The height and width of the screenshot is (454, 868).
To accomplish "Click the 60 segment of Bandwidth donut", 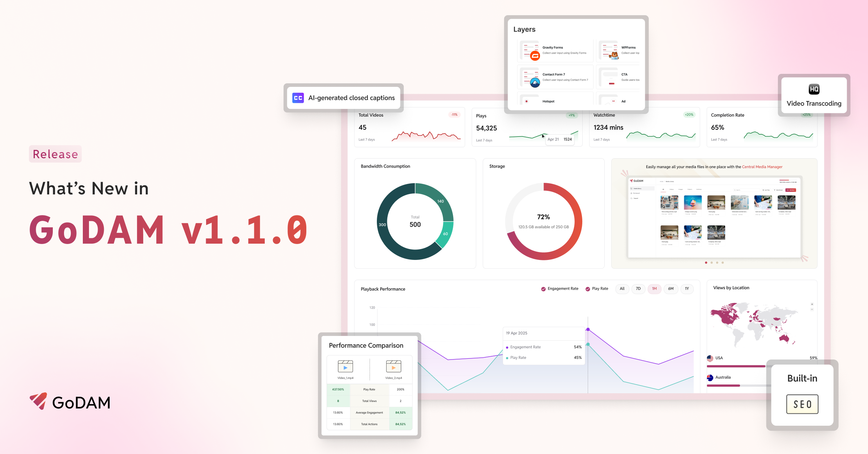I will pos(446,234).
